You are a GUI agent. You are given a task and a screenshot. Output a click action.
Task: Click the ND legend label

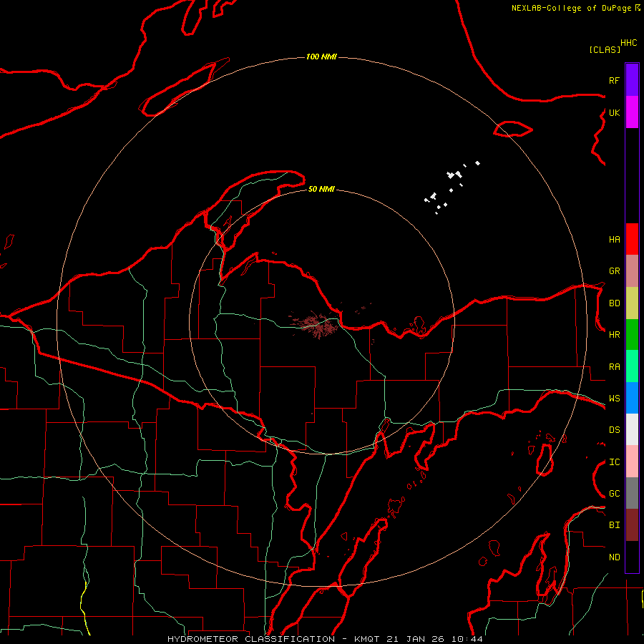coord(614,557)
